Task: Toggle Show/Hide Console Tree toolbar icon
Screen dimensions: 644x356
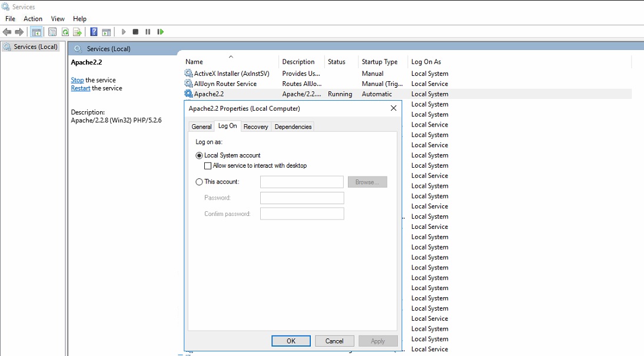Action: [x=36, y=32]
